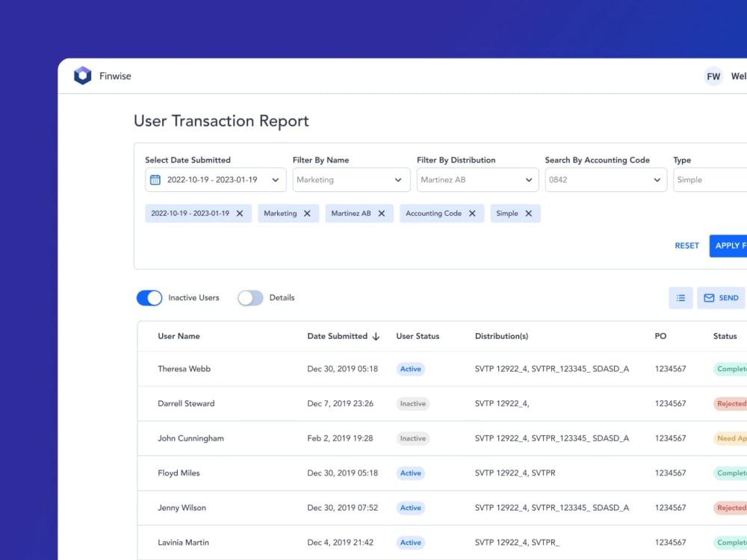Image resolution: width=747 pixels, height=560 pixels.
Task: Open the Filter By Name dropdown
Action: (x=351, y=179)
